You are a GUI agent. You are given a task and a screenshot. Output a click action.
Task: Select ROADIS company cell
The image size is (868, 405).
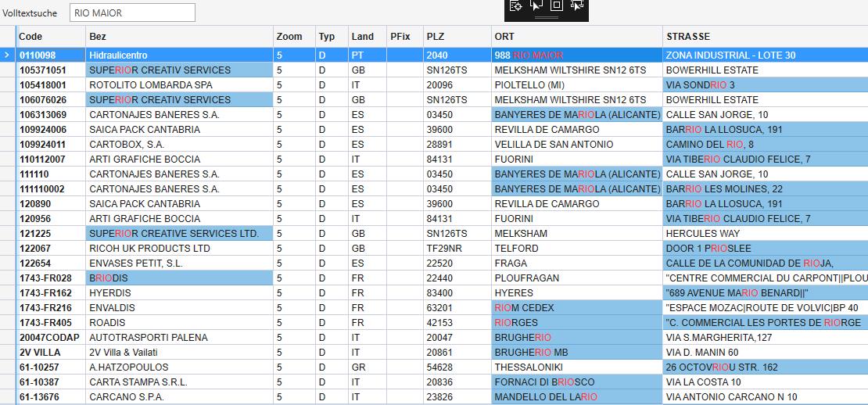179,323
